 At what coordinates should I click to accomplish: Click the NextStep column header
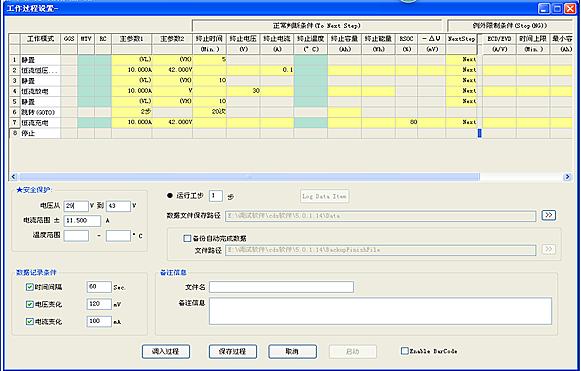click(461, 39)
